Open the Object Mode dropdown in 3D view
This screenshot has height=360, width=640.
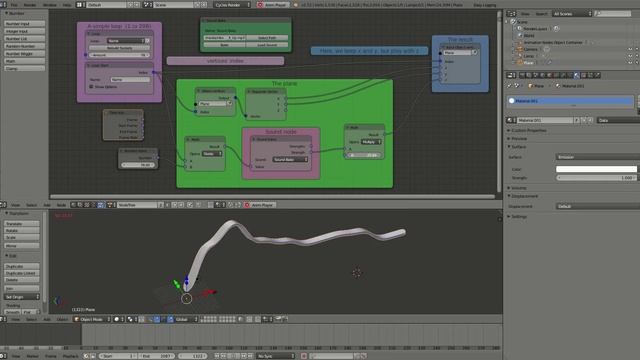92,319
